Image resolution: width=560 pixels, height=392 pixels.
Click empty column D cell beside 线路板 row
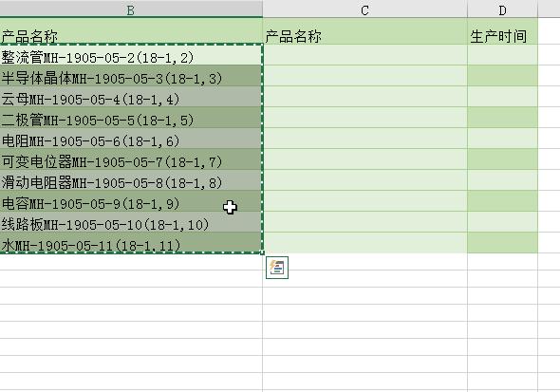[502, 222]
